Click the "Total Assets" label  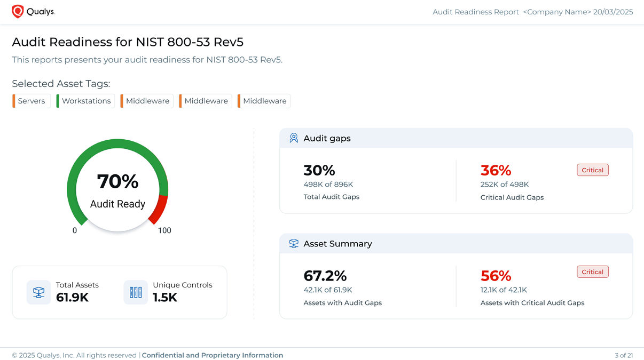pyautogui.click(x=77, y=285)
